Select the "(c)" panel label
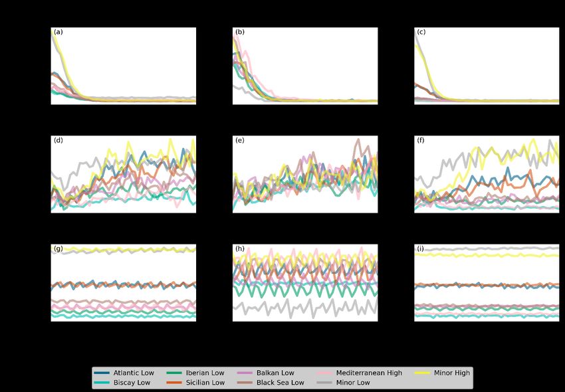 coord(421,32)
